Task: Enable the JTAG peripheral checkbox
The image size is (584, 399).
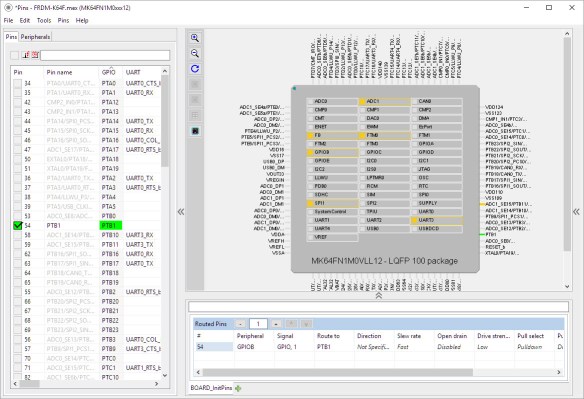Action: coord(414,169)
